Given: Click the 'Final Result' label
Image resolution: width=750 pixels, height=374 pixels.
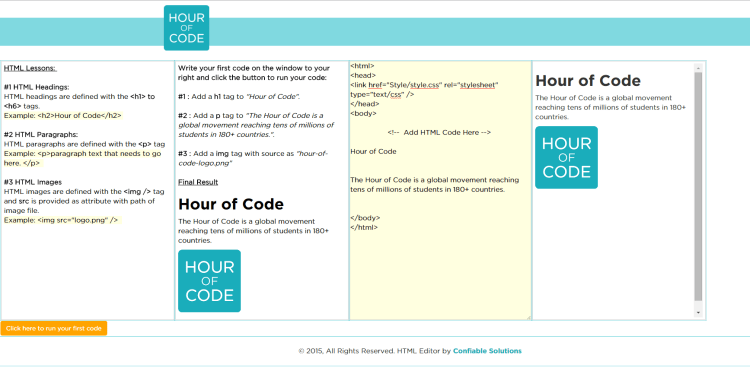Looking at the screenshot, I should point(198,182).
